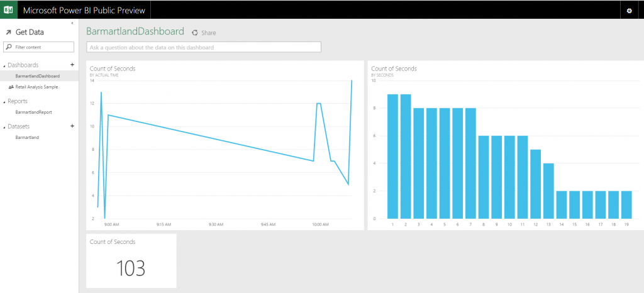Collapse the Dashboards section
This screenshot has width=644, height=293.
(5, 65)
